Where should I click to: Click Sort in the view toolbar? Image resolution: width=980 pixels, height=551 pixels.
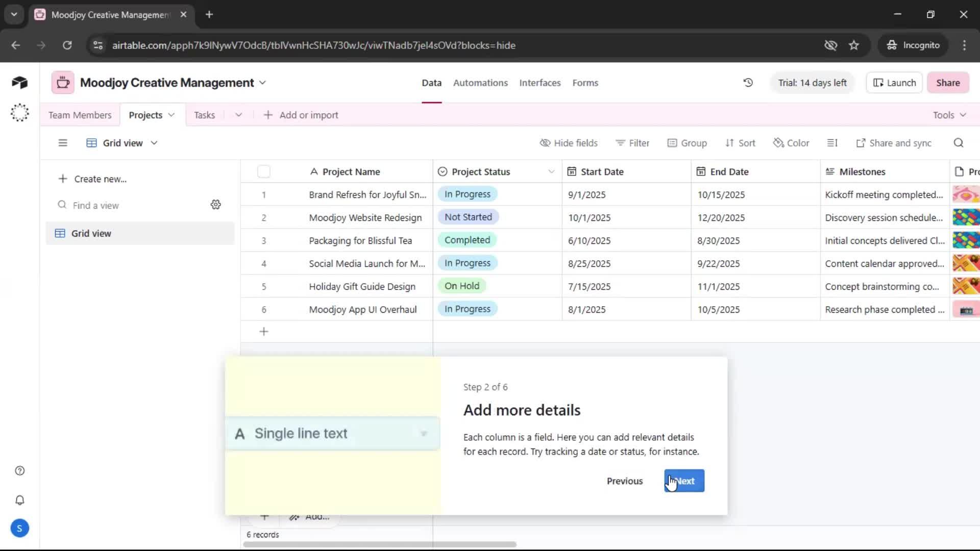pyautogui.click(x=740, y=143)
